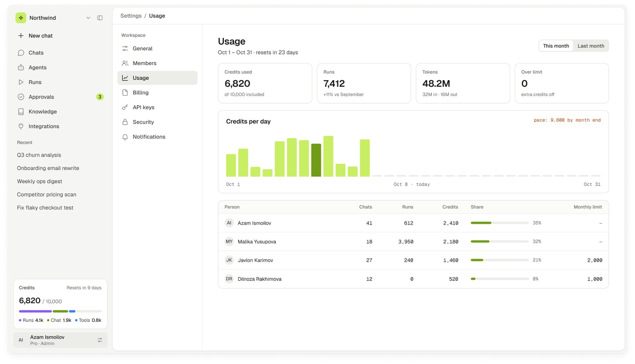Select the Usage settings item
635x364 pixels.
click(157, 78)
